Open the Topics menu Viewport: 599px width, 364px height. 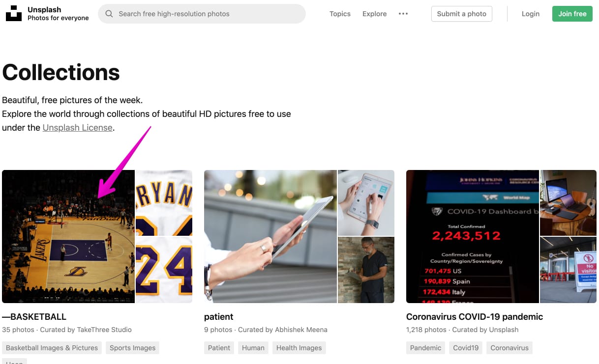[x=340, y=14]
